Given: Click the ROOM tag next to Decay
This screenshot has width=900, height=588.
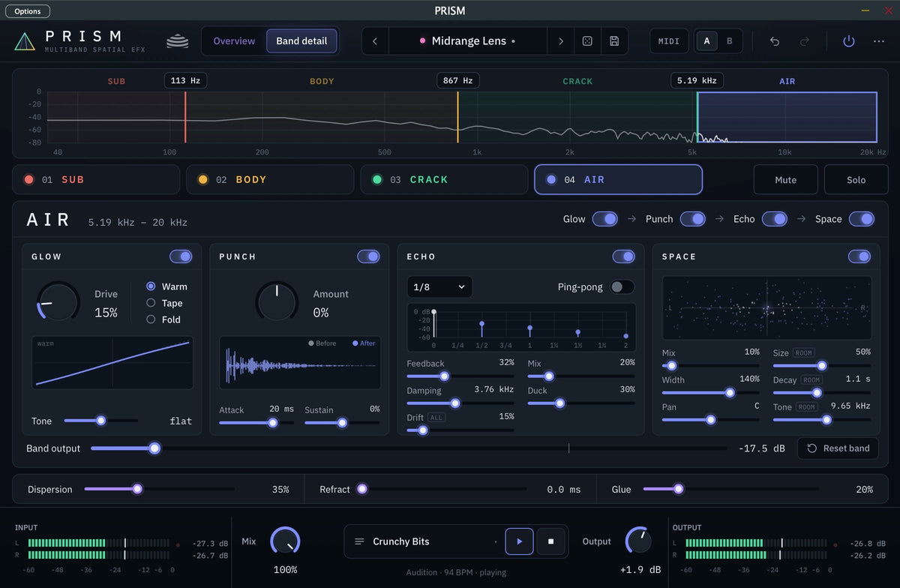Looking at the screenshot, I should (x=812, y=380).
